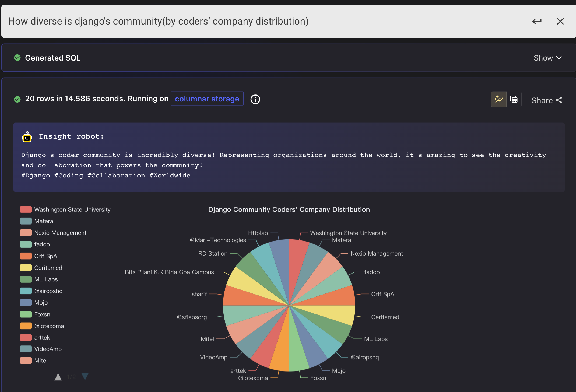Click the Bits Pilani K.K.Birla Goa Campus label
This screenshot has height=392, width=576.
[169, 272]
